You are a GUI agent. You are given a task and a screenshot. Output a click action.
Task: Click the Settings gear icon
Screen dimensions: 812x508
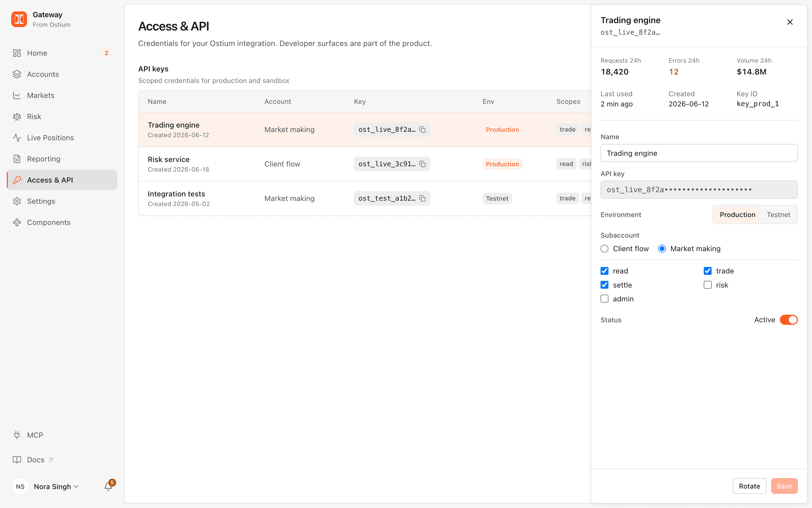click(x=17, y=201)
